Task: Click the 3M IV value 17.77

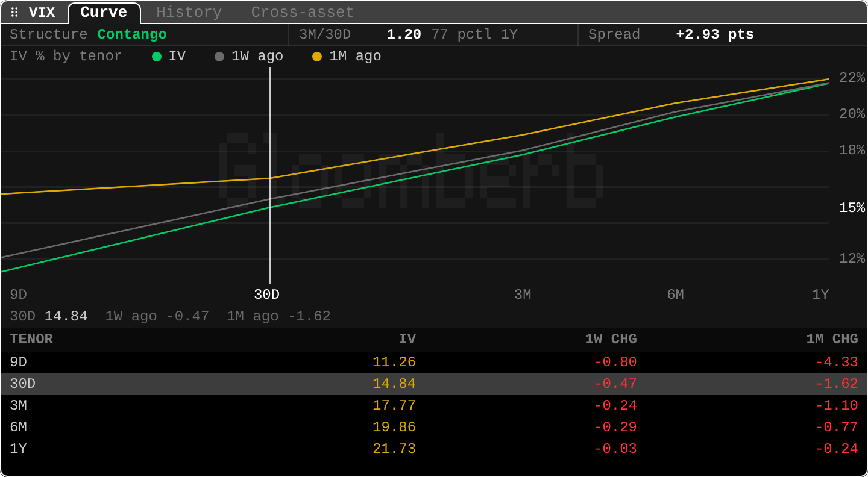Action: pos(394,406)
